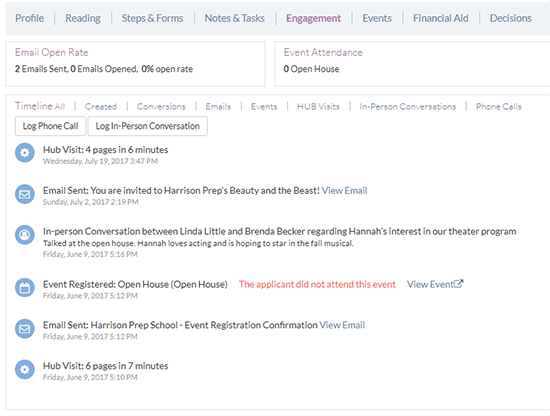Show only Phone Calls in timeline
The image size is (550, 416).
pyautogui.click(x=498, y=107)
